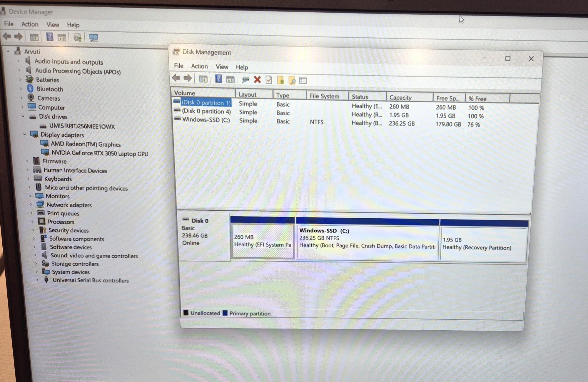This screenshot has width=588, height=382.
Task: Toggle console tree icon in Device Manager toolbar
Action: 34,37
